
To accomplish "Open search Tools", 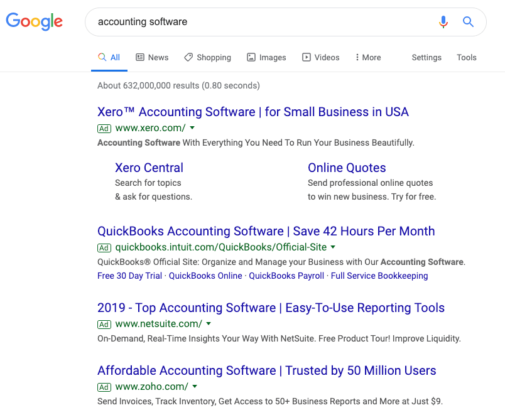I will pos(466,57).
